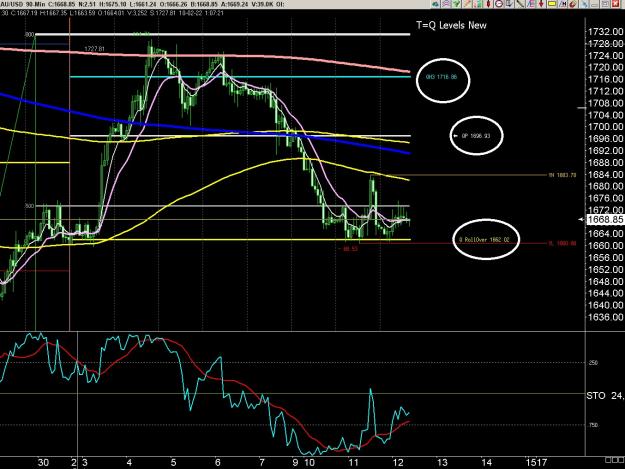625x469 pixels.
Task: Click the C:1668.85 close value in header
Action: click(64, 4)
